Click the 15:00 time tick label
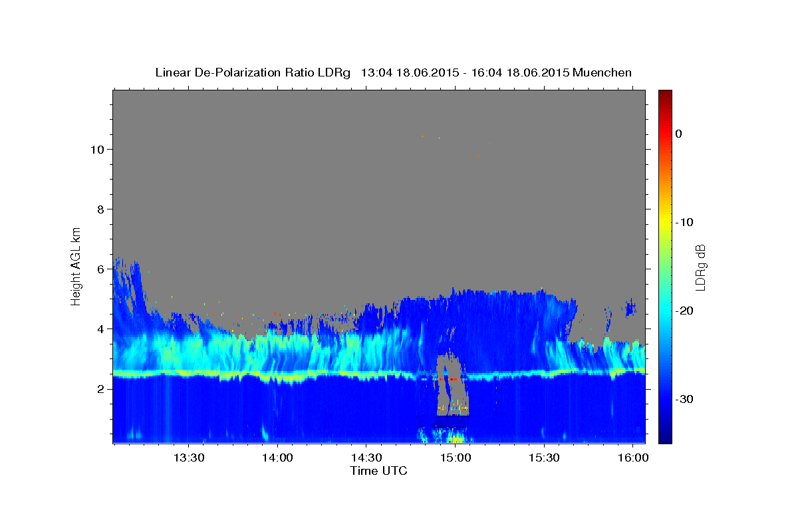Image resolution: width=798 pixels, height=532 pixels. click(456, 458)
